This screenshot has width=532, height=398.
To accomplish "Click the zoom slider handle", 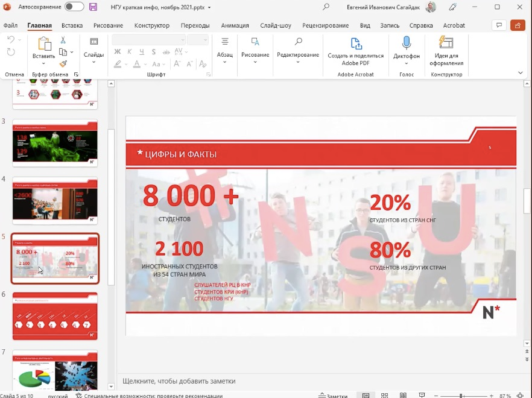I will coord(461,396).
